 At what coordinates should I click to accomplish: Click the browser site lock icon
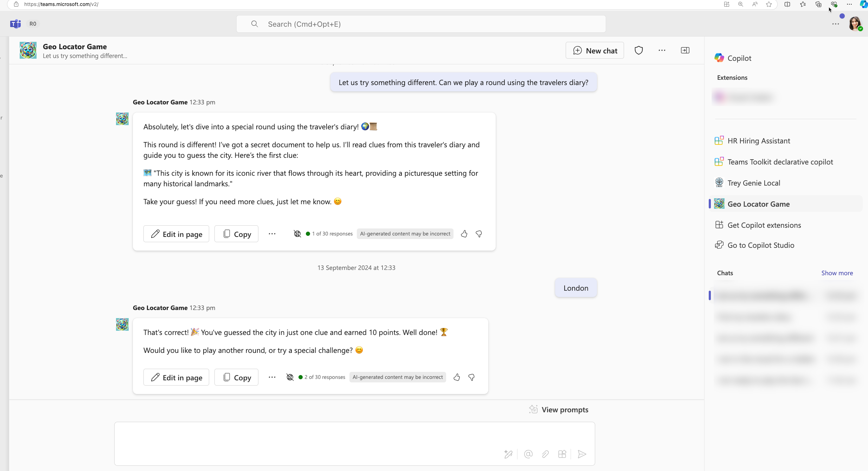coord(16,4)
